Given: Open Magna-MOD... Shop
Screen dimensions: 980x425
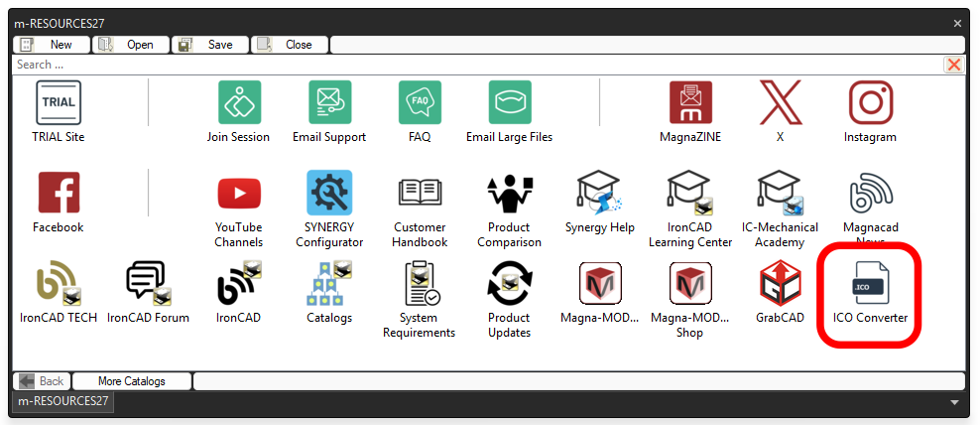Looking at the screenshot, I should pyautogui.click(x=690, y=283).
